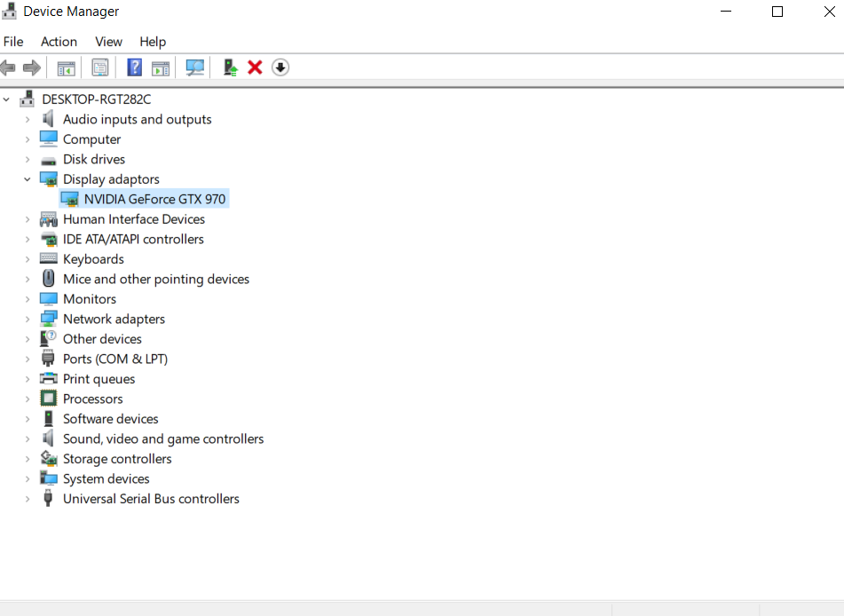Image resolution: width=844 pixels, height=616 pixels.
Task: Open the View menu
Action: pos(109,42)
